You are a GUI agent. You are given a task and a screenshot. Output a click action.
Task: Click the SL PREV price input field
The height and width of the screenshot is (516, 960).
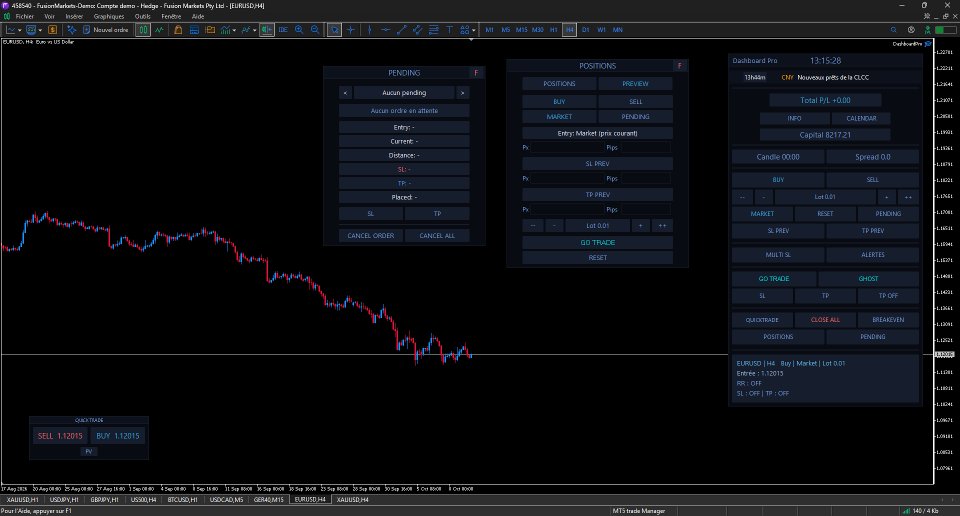click(567, 179)
